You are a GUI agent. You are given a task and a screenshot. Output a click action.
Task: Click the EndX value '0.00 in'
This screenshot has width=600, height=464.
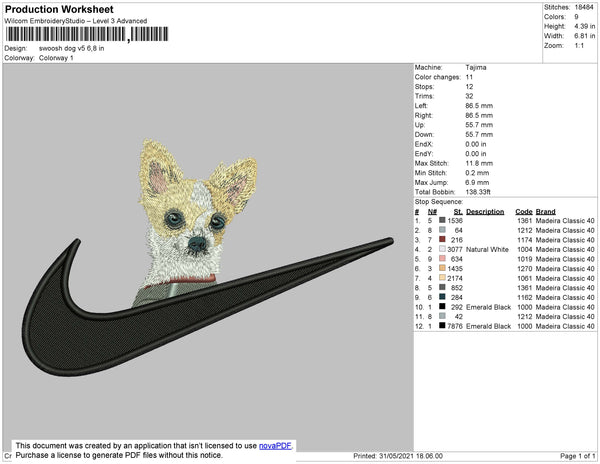click(476, 144)
